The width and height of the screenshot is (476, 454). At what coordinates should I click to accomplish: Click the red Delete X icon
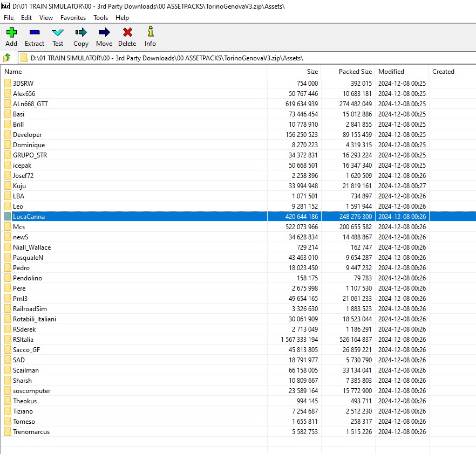click(x=127, y=33)
